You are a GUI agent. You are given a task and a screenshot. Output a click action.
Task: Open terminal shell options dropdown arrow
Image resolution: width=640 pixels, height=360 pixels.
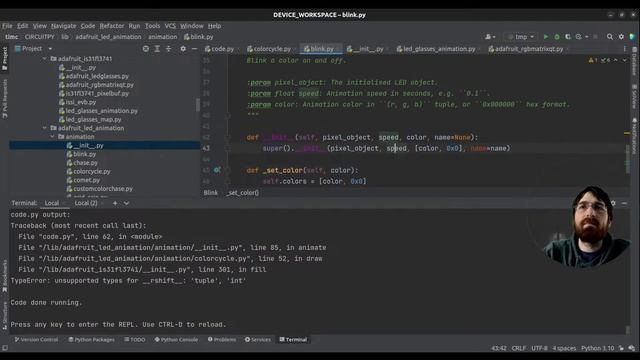click(x=127, y=203)
